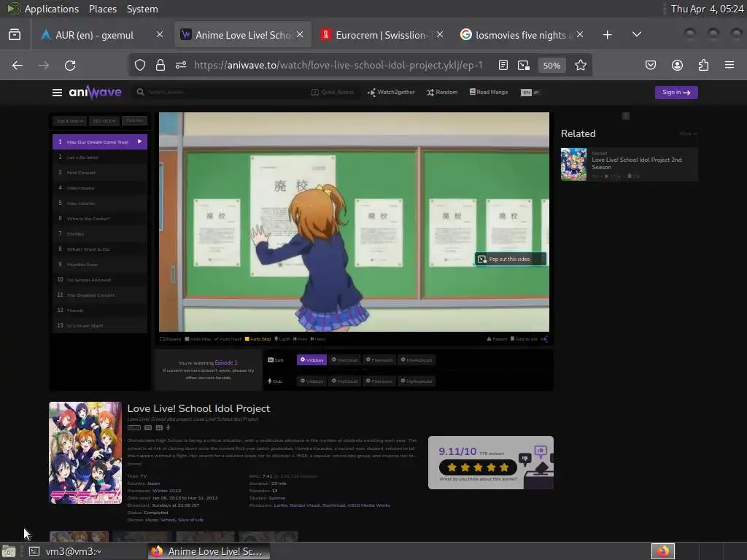The width and height of the screenshot is (747, 560).
Task: Select the Dub Mp4upload server
Action: (x=417, y=381)
